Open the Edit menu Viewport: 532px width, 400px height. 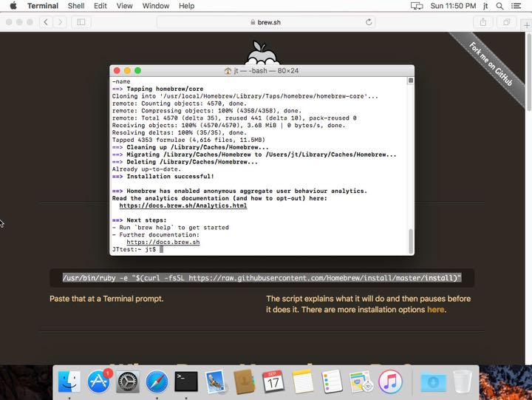pyautogui.click(x=100, y=6)
